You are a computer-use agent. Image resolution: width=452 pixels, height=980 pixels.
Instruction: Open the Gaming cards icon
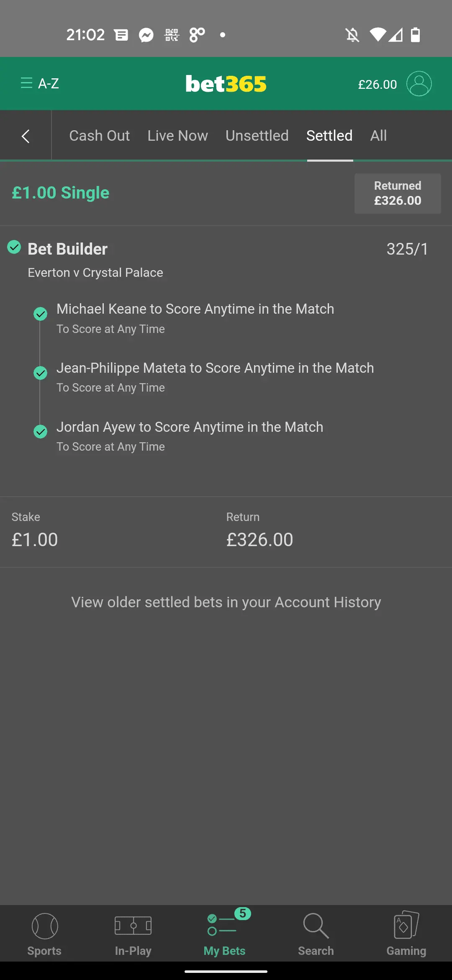[x=406, y=926]
